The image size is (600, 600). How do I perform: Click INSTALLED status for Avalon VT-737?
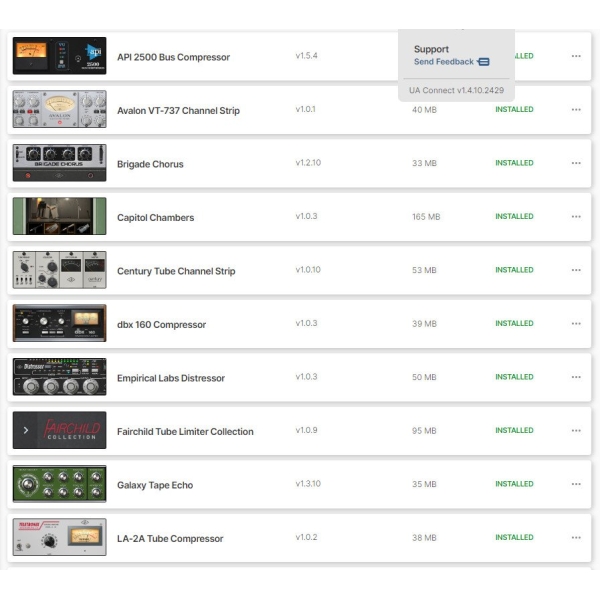click(514, 109)
